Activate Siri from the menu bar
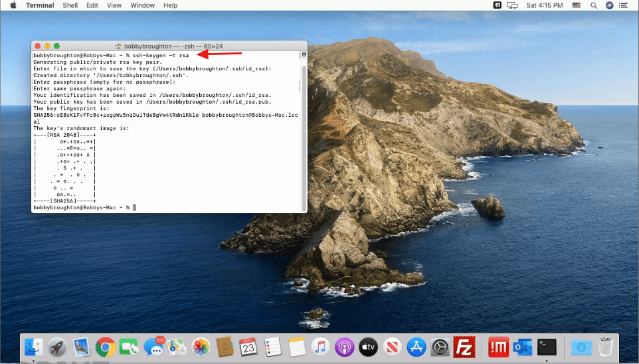Screen dimensions: 639x364 pos(610,5)
